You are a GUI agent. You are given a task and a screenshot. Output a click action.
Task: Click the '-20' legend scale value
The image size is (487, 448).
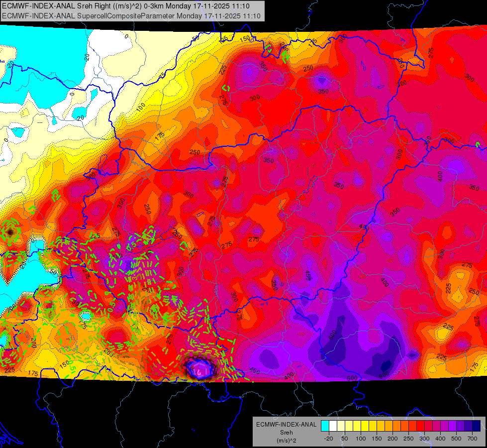(x=328, y=439)
